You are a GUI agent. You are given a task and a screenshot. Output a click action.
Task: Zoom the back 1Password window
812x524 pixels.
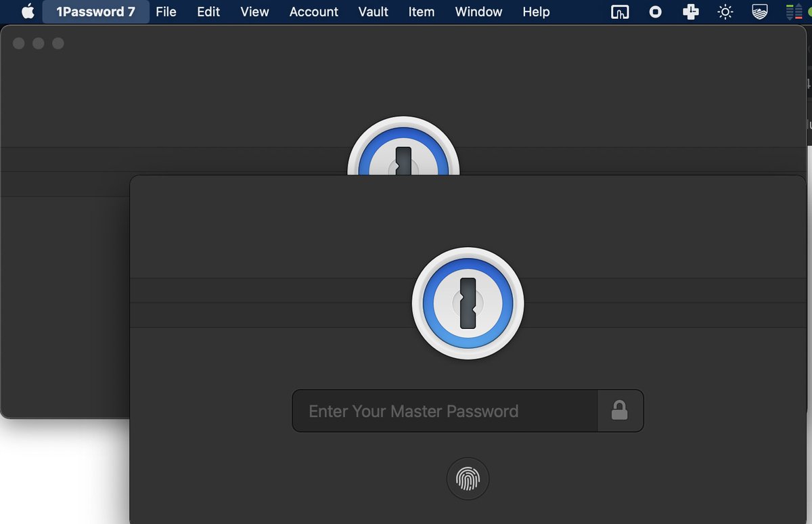(x=58, y=43)
